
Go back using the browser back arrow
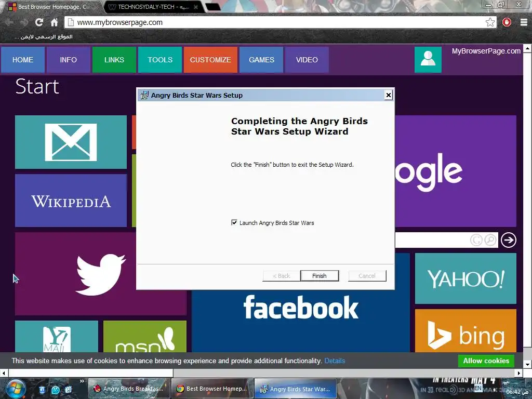[9, 22]
